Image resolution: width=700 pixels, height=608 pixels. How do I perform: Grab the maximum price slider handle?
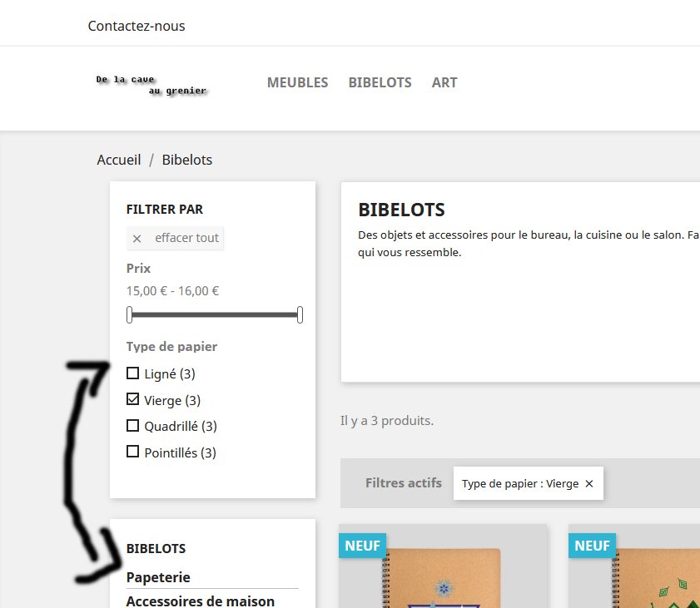(x=300, y=314)
